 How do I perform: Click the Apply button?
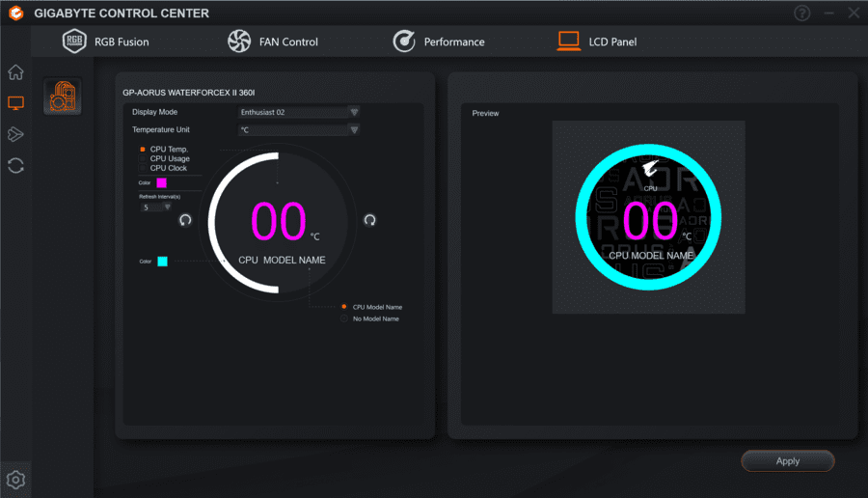click(x=788, y=461)
